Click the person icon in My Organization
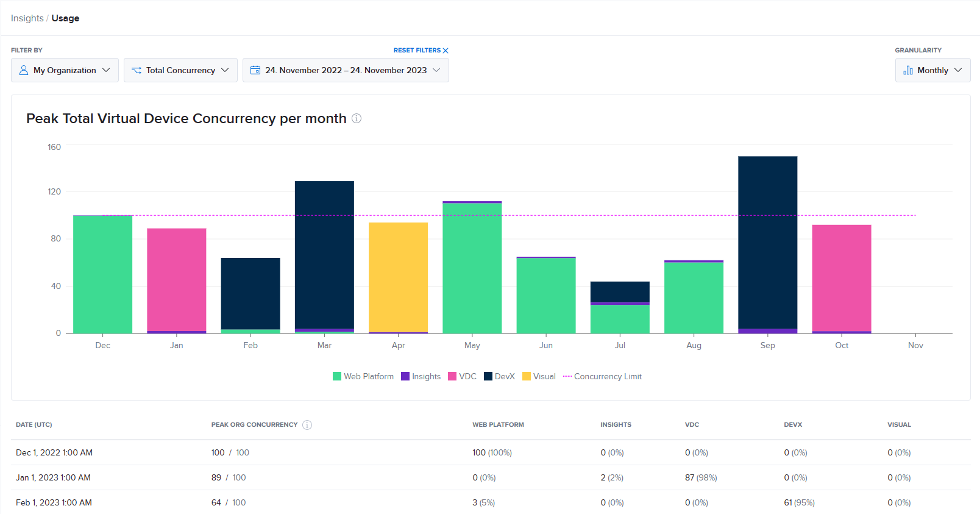 coord(24,70)
